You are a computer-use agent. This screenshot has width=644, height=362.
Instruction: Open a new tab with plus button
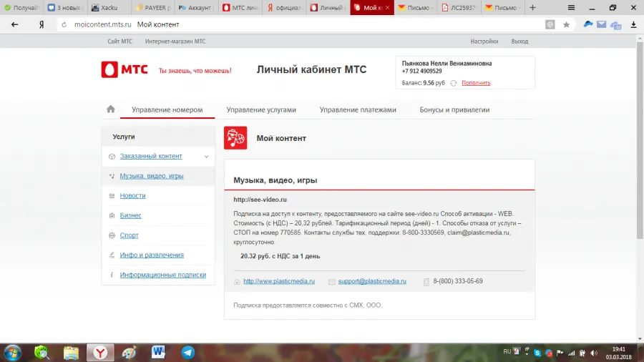pyautogui.click(x=532, y=7)
